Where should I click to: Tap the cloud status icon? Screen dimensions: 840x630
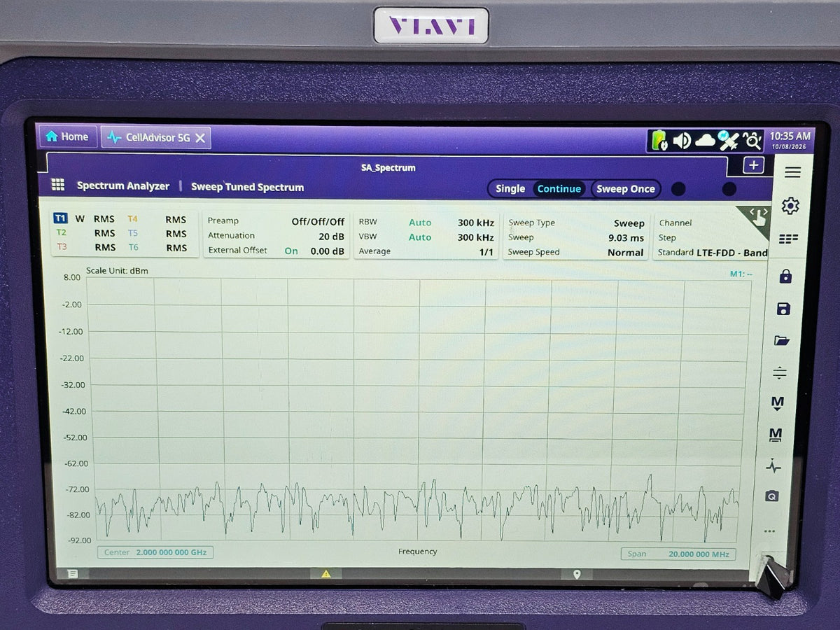[x=706, y=141]
